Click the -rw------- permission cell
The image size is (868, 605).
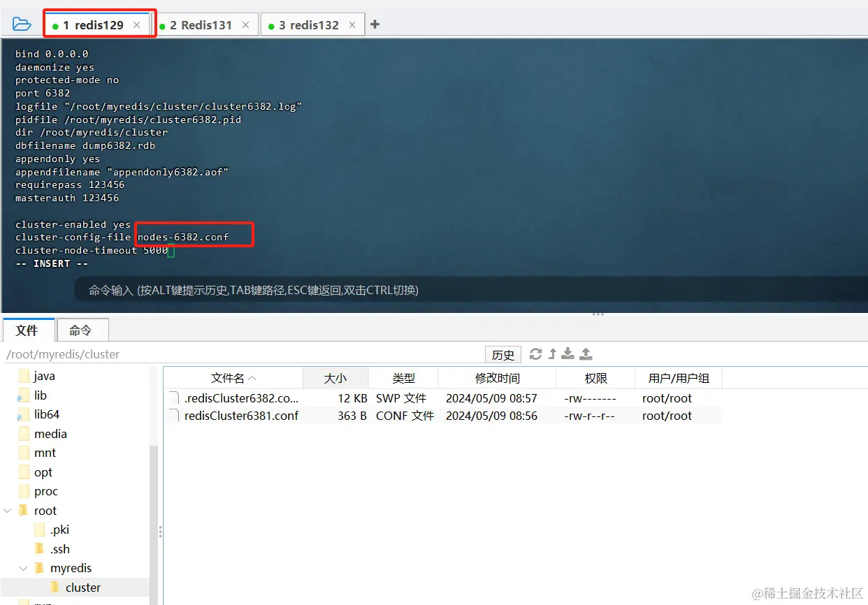(590, 398)
